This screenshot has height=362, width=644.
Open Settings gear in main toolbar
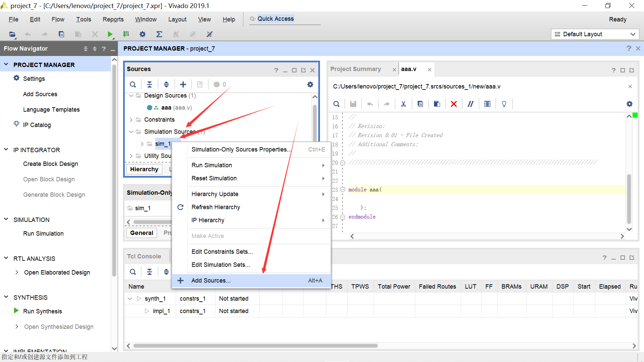click(x=143, y=34)
